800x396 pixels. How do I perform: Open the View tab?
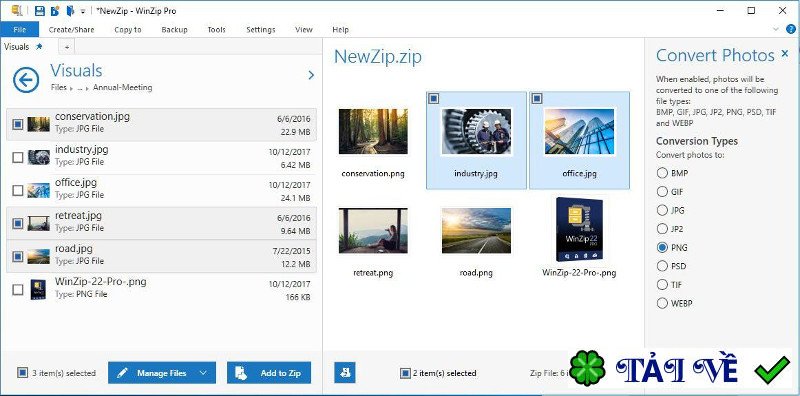304,30
